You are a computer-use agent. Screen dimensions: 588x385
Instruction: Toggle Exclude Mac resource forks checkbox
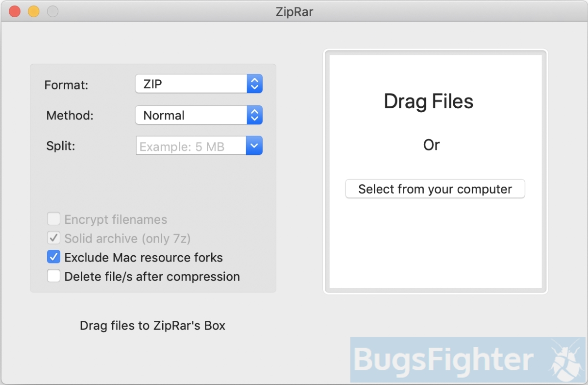[x=53, y=257]
